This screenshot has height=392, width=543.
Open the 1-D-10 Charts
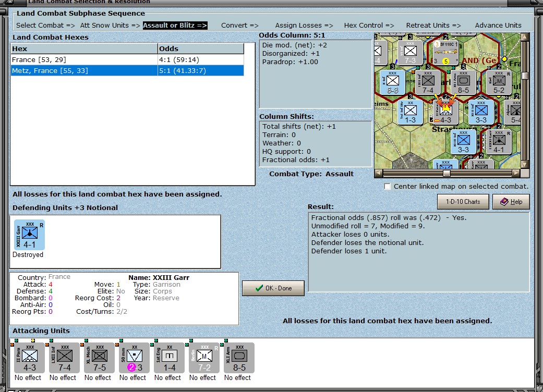[x=463, y=202]
